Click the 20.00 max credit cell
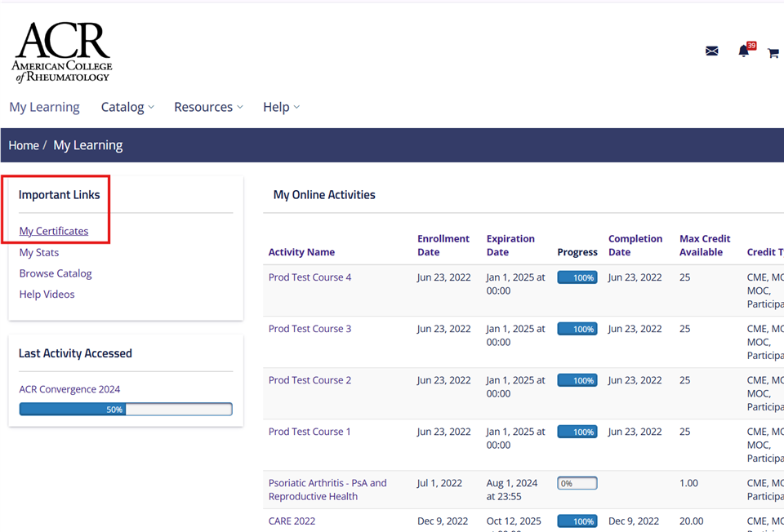The width and height of the screenshot is (784, 532). (x=691, y=521)
